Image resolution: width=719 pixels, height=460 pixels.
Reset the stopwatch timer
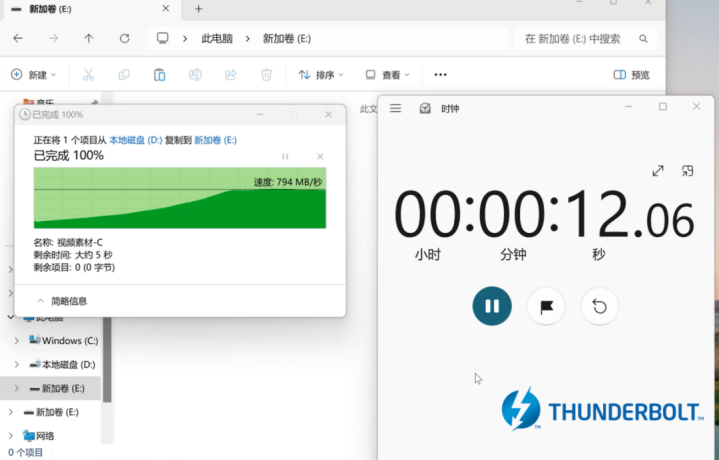(x=599, y=306)
